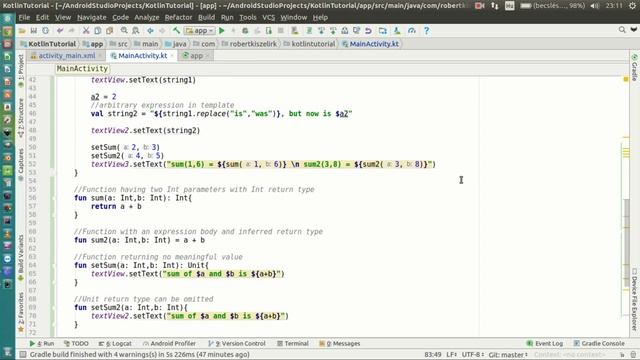The height and width of the screenshot is (360, 640).
Task: Click the Sync/refresh toolbar icon
Action: 45,31
